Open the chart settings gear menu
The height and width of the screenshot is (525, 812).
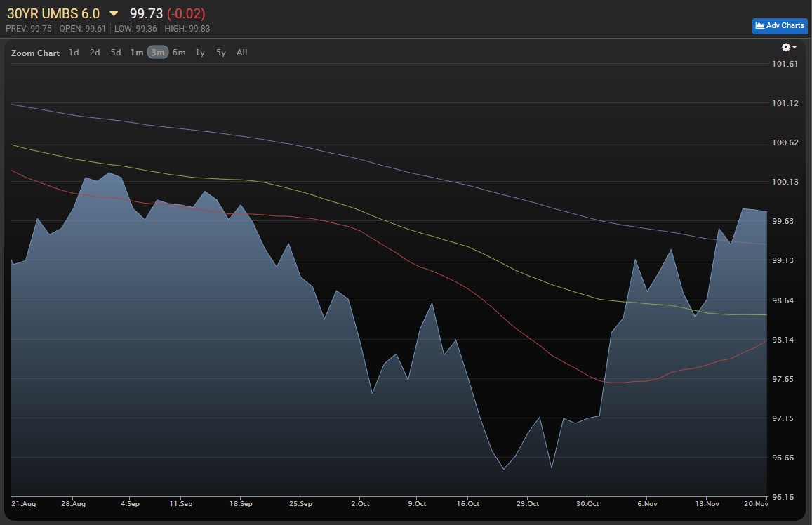click(x=788, y=48)
